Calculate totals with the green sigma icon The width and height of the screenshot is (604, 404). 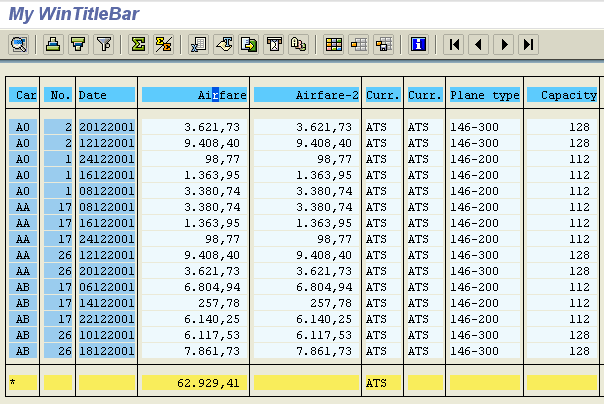click(x=138, y=44)
